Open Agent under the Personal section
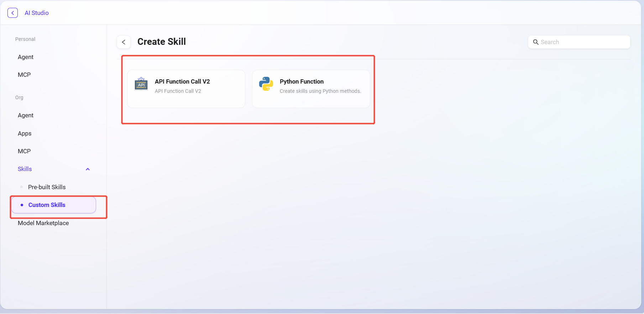Image resolution: width=644 pixels, height=314 pixels. pos(26,57)
